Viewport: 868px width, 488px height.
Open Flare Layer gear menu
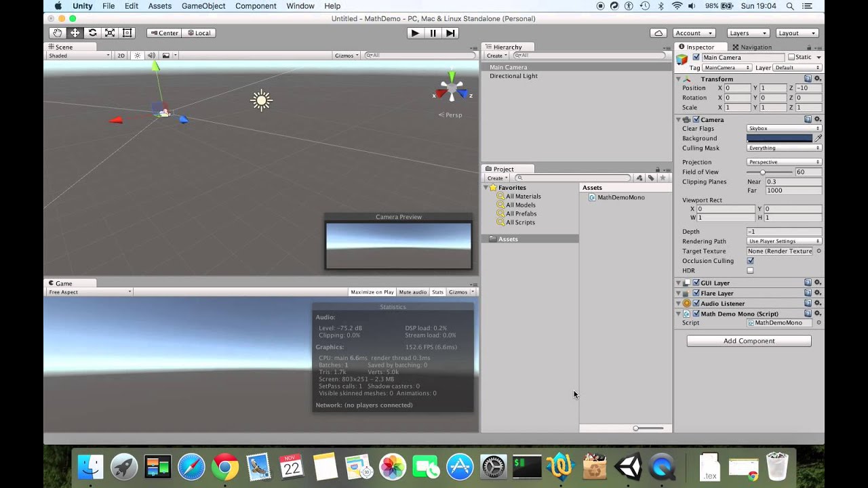click(817, 293)
